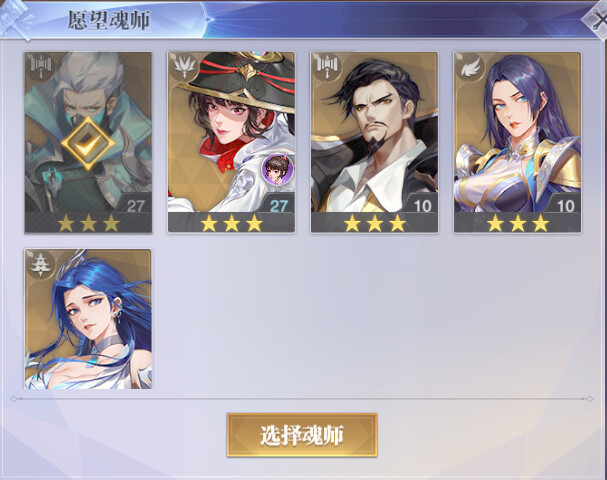Click the pagoda tree icon on blue-haired card
This screenshot has width=607, height=480.
[x=41, y=264]
